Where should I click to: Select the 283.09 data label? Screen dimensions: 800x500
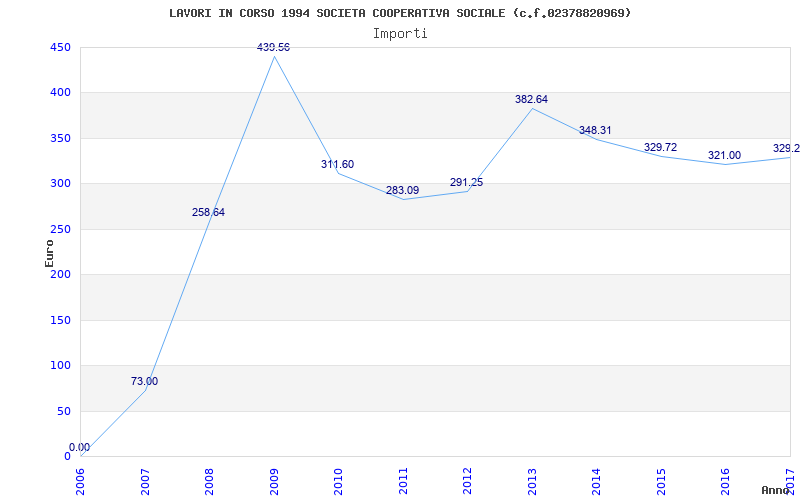pyautogui.click(x=403, y=190)
